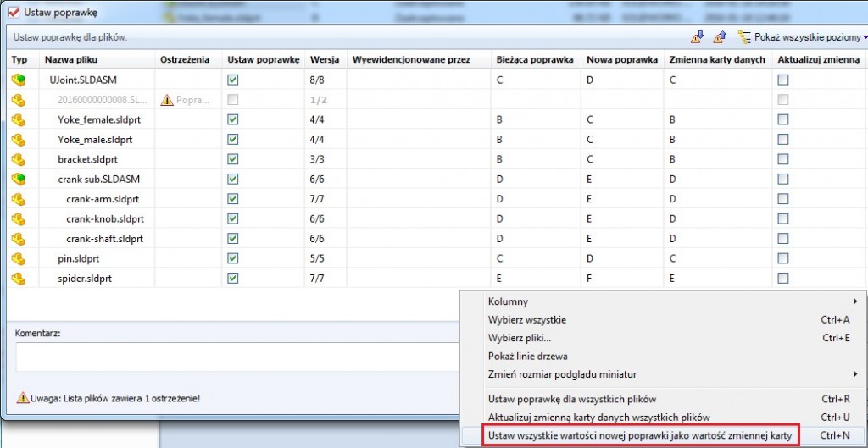Click the crank sub.SLDASM assembly icon
Screen dimensions: 868x448
tap(18, 179)
